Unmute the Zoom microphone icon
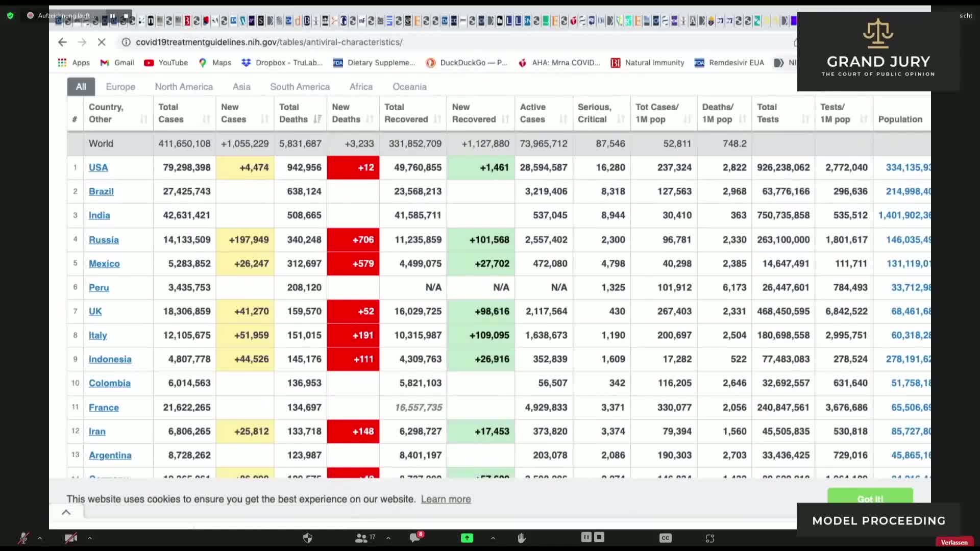This screenshot has width=980, height=551. pyautogui.click(x=23, y=538)
